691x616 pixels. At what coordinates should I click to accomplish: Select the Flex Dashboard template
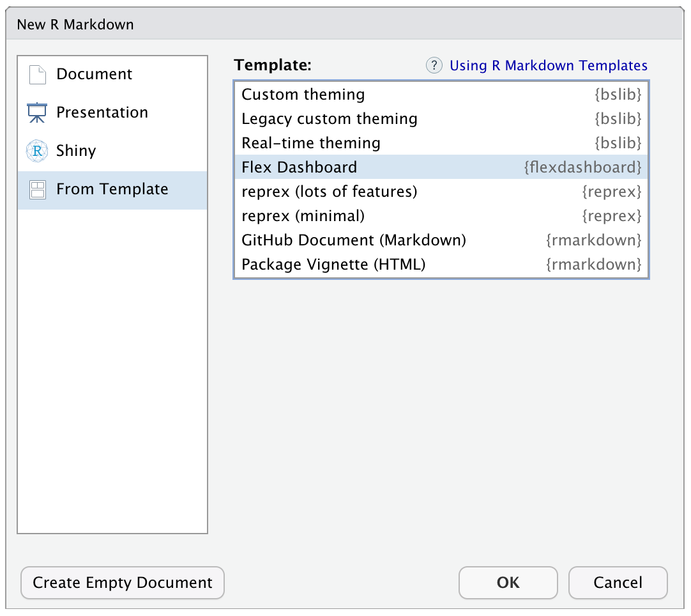pyautogui.click(x=441, y=167)
